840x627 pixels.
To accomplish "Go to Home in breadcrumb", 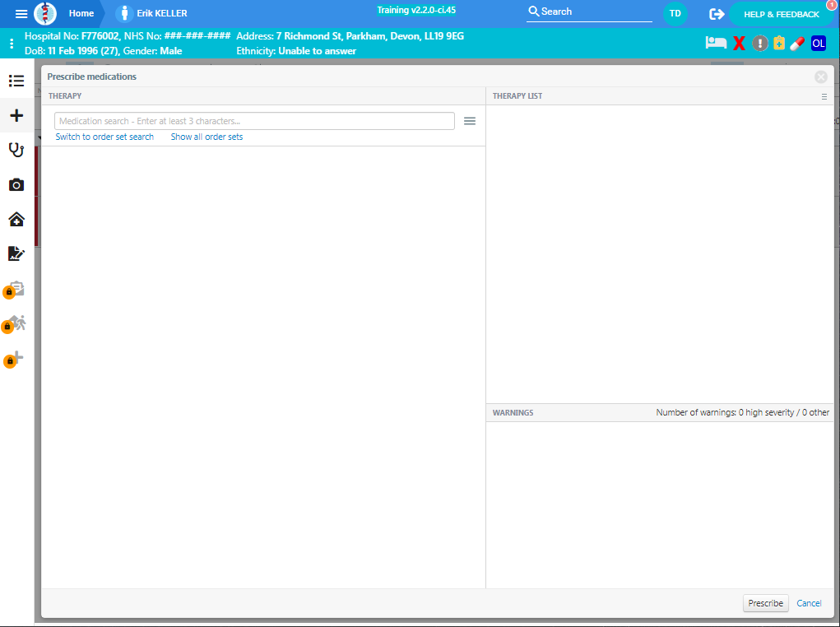I will 81,13.
